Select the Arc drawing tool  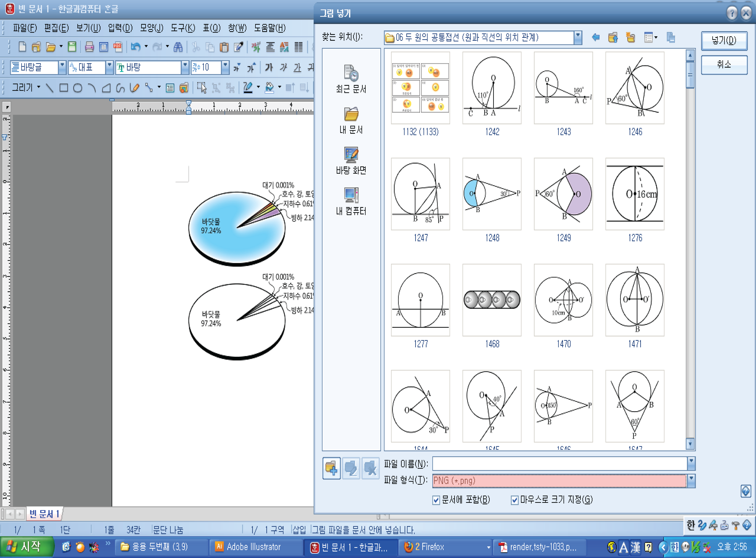(x=92, y=88)
